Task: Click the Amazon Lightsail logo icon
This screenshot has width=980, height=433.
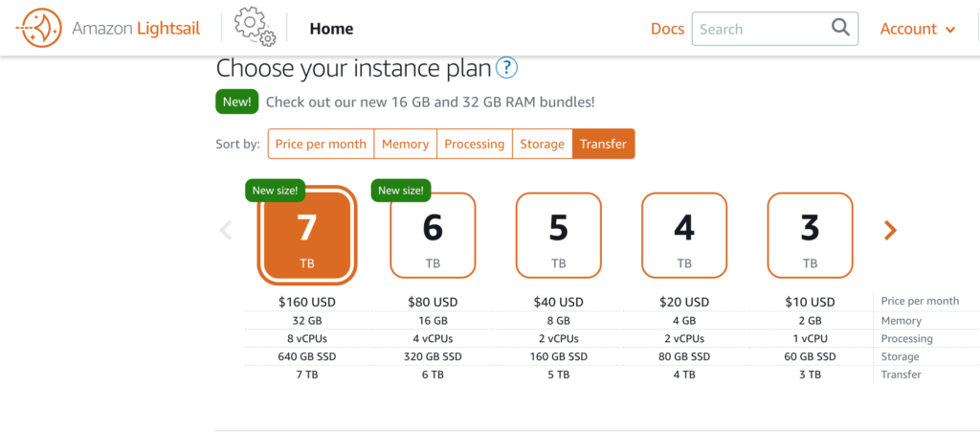Action: tap(38, 28)
